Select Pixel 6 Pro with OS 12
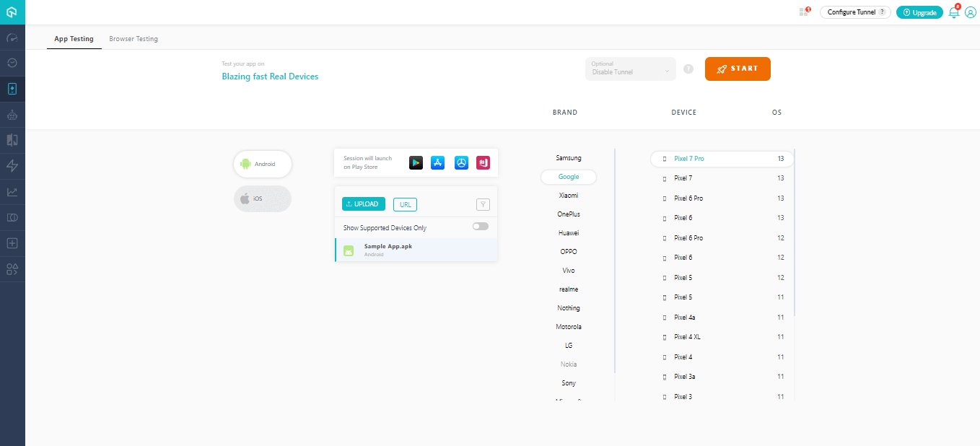The width and height of the screenshot is (980, 446). pyautogui.click(x=722, y=238)
